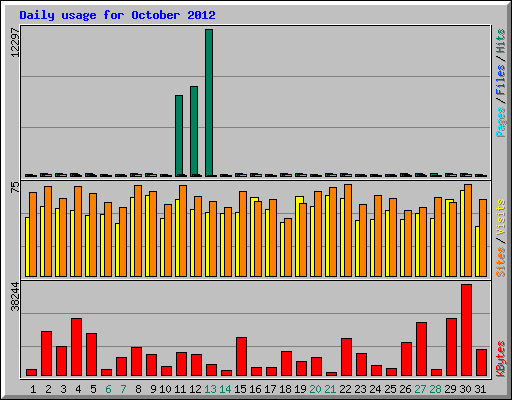Click the red KBytes bar for day 22
512x400 pixels.
pyautogui.click(x=346, y=357)
